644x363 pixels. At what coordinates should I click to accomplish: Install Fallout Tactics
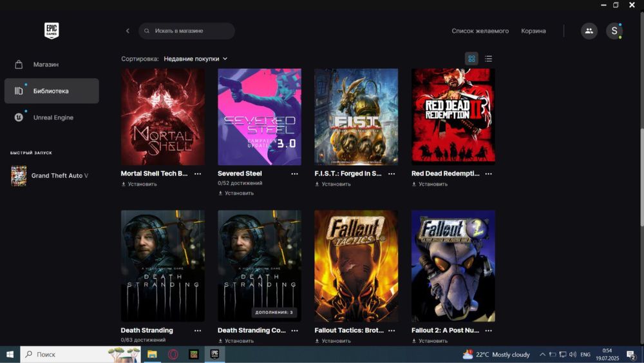pos(333,341)
